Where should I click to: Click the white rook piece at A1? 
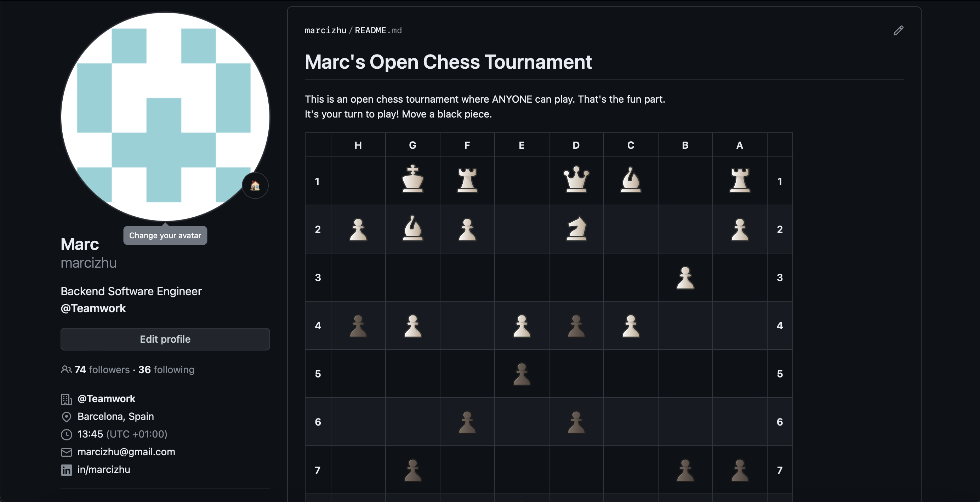tap(739, 181)
